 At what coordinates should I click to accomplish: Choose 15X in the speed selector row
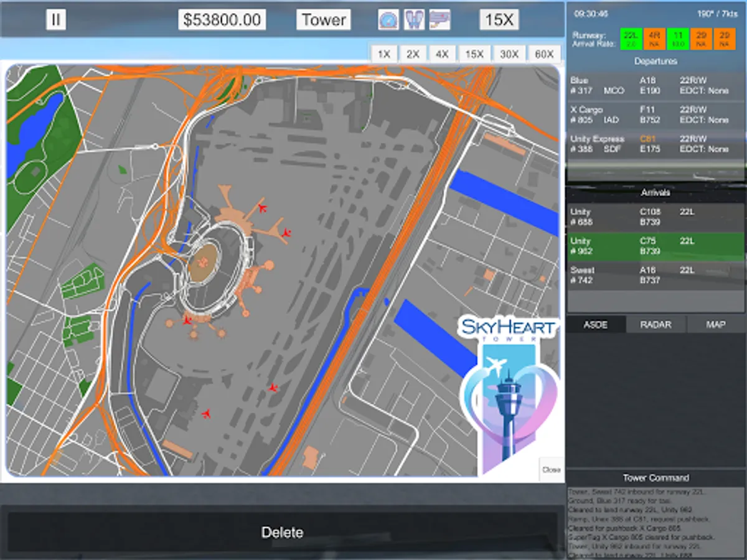(474, 54)
